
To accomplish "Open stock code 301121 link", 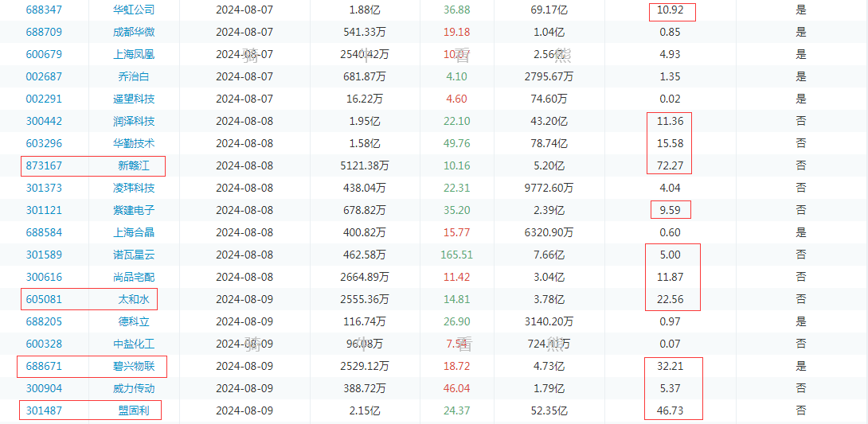I will 44,210.
